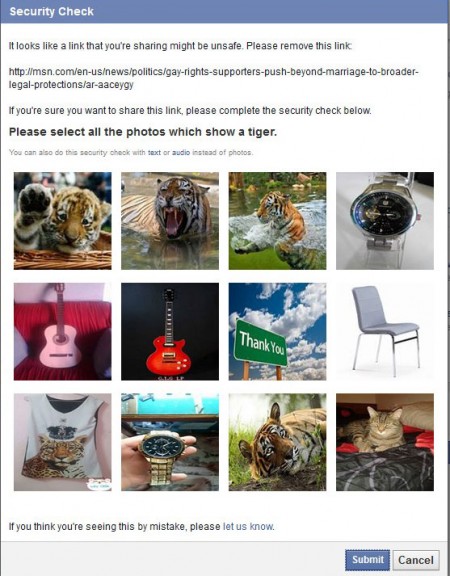Click the leopard print t-shirt photo
The height and width of the screenshot is (576, 450).
[62, 442]
